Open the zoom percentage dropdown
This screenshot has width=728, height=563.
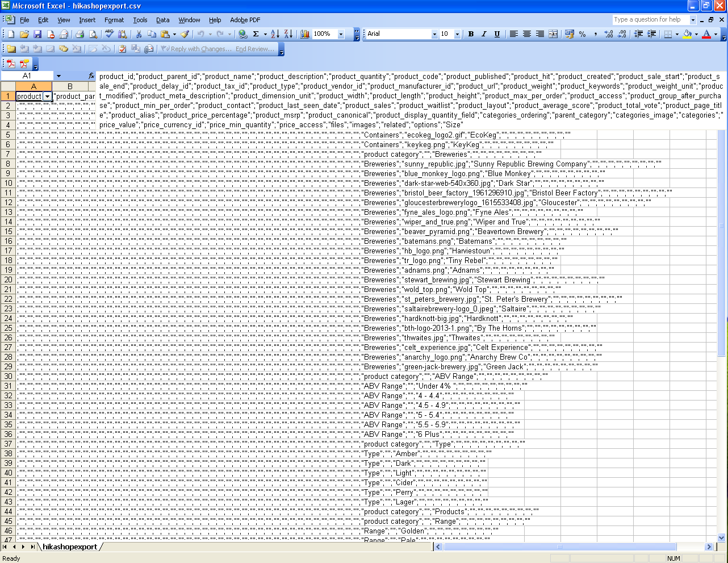tap(341, 34)
